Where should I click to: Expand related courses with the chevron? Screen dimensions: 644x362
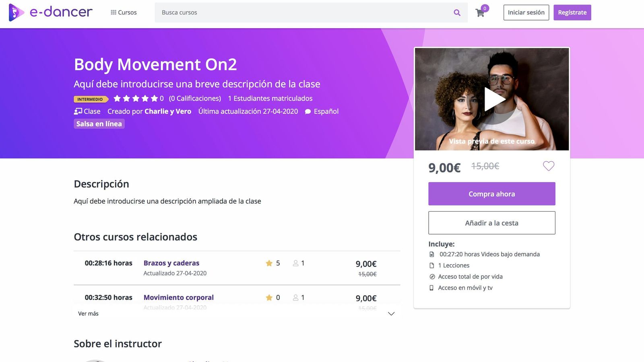[x=390, y=313]
